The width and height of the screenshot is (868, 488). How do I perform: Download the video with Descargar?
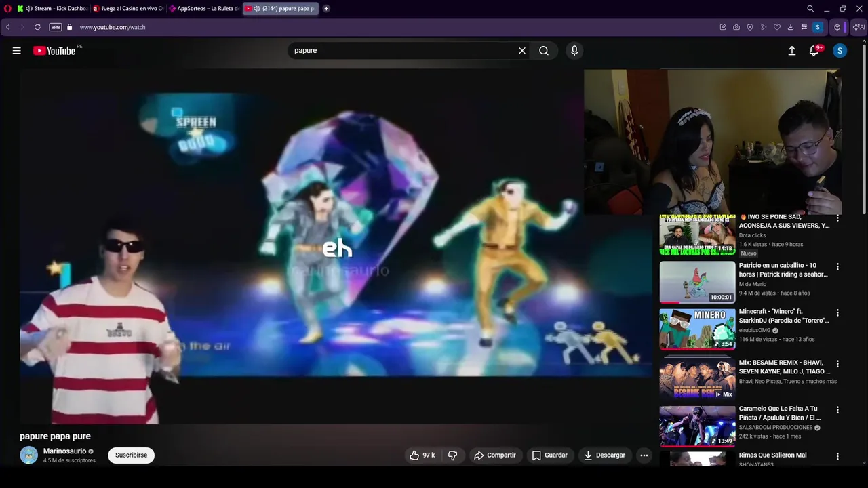[x=605, y=455]
